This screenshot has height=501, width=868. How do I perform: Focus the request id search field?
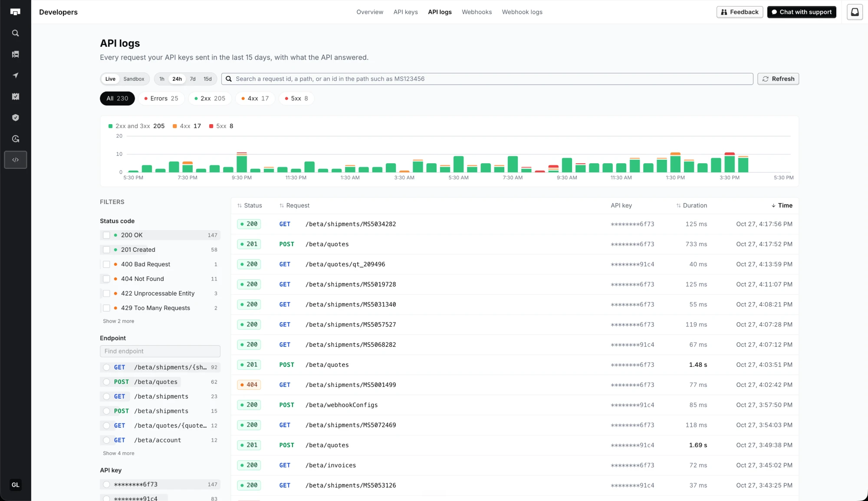point(487,79)
